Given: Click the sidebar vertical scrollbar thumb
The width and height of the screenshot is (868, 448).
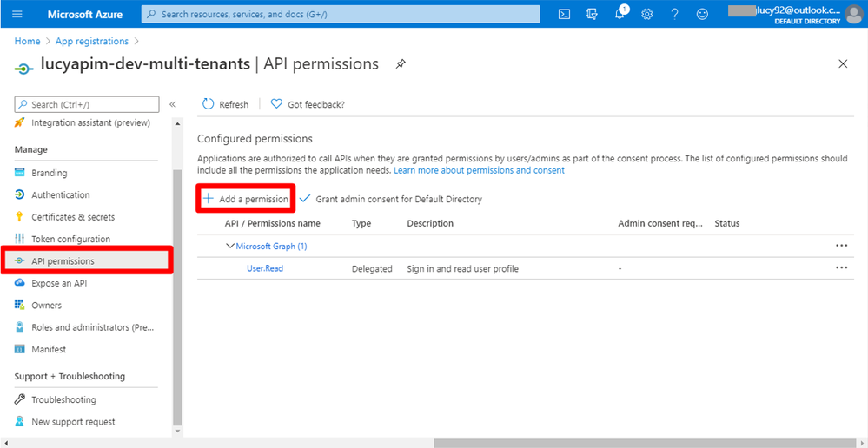Looking at the screenshot, I should coord(177,296).
